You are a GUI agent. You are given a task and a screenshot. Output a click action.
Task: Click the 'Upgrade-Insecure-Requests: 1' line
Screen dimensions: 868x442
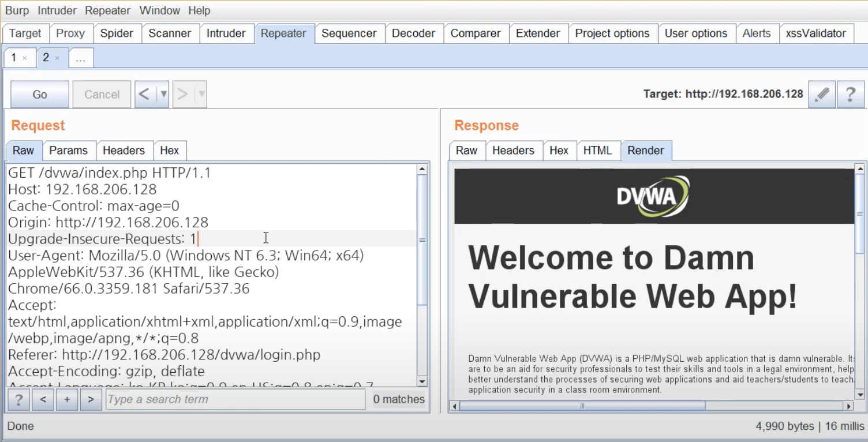pyautogui.click(x=103, y=239)
